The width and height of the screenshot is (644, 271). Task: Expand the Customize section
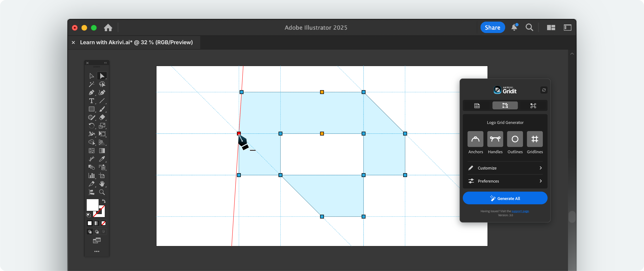click(x=505, y=168)
